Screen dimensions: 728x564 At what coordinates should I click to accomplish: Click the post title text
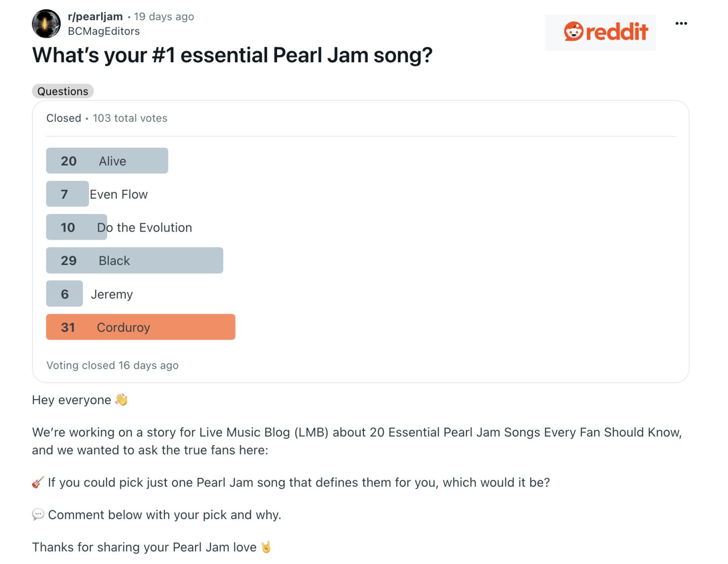(233, 55)
